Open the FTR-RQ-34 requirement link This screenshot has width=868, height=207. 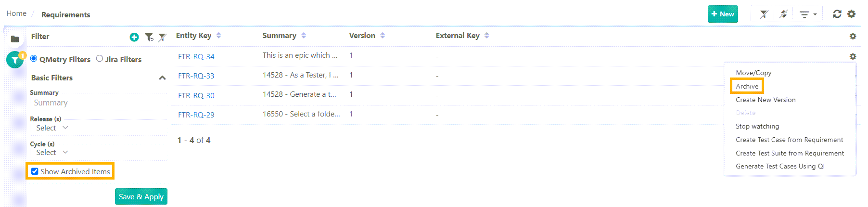coord(196,56)
